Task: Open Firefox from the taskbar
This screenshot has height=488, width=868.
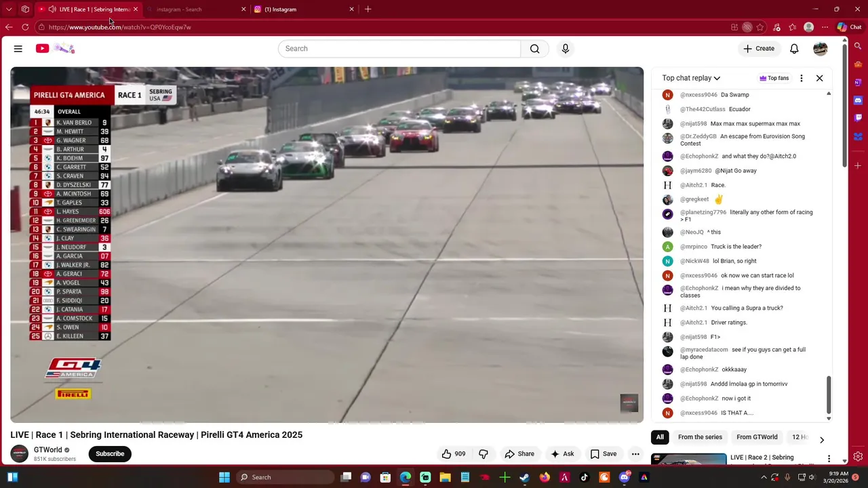Action: click(545, 477)
